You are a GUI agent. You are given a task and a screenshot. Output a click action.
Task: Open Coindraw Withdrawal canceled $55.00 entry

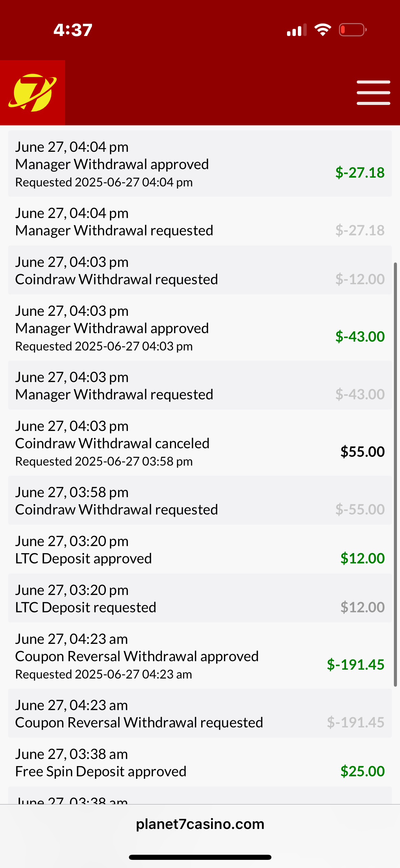pos(200,443)
